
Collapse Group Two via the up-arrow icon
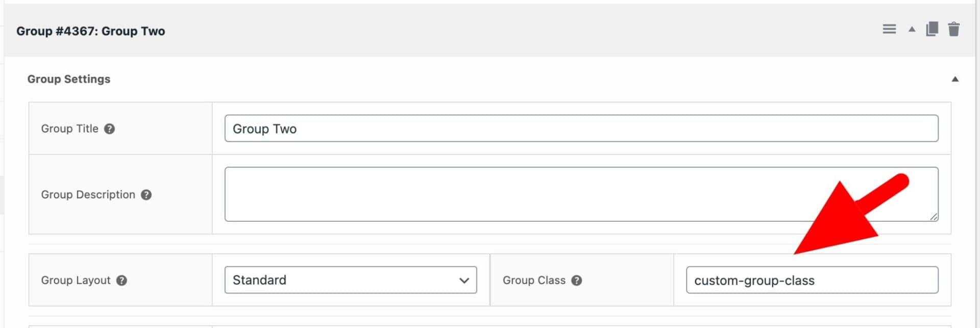point(911,30)
